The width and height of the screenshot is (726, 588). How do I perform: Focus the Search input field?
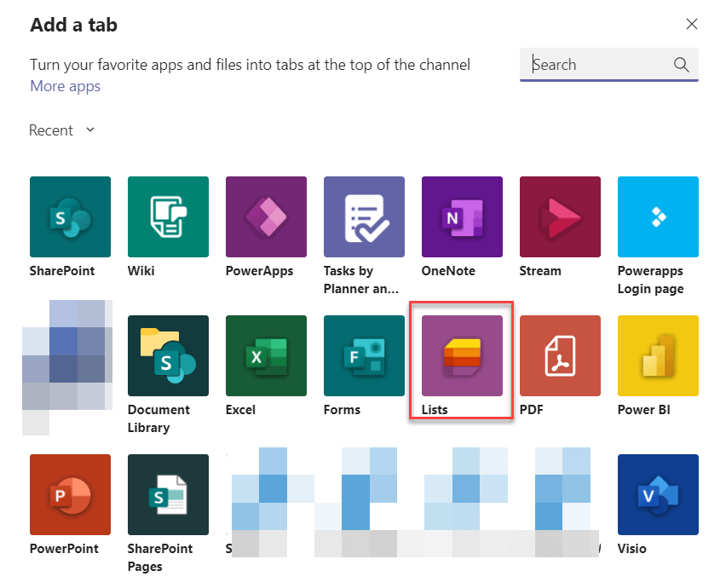[x=609, y=65]
